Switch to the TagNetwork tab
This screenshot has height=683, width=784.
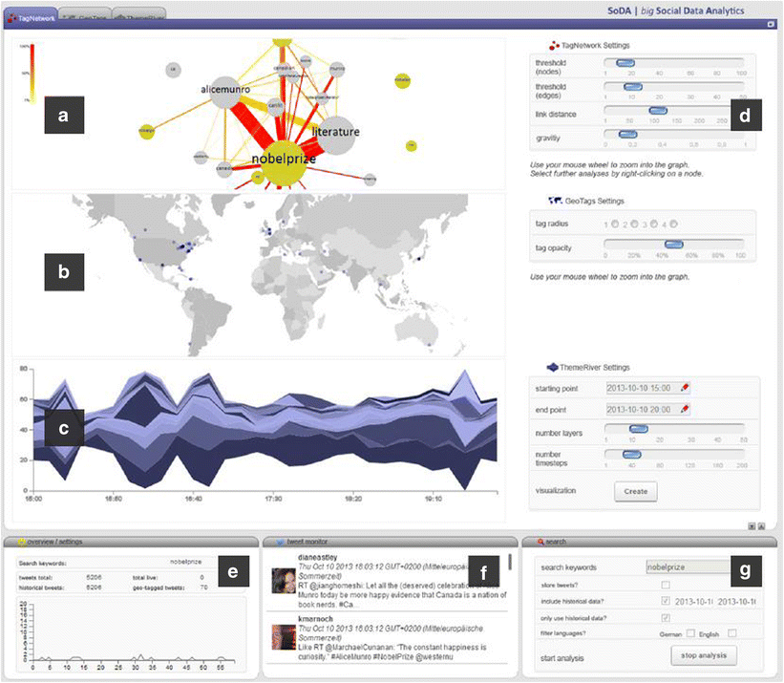coord(31,17)
